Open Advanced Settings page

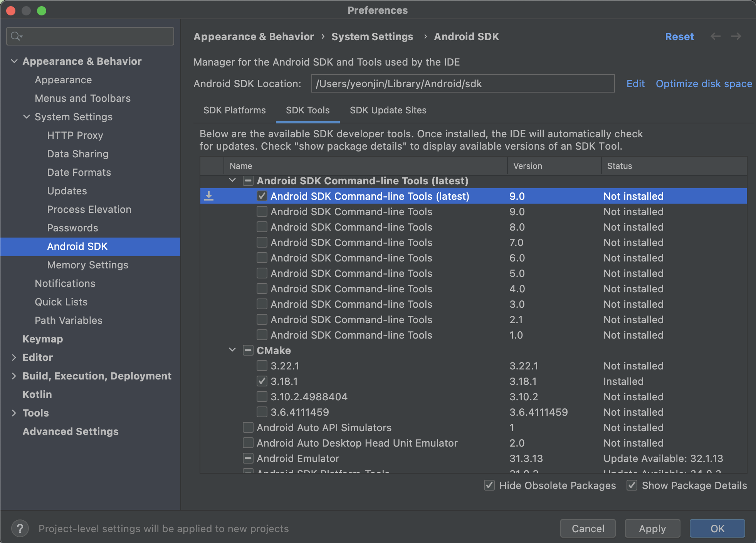(71, 432)
